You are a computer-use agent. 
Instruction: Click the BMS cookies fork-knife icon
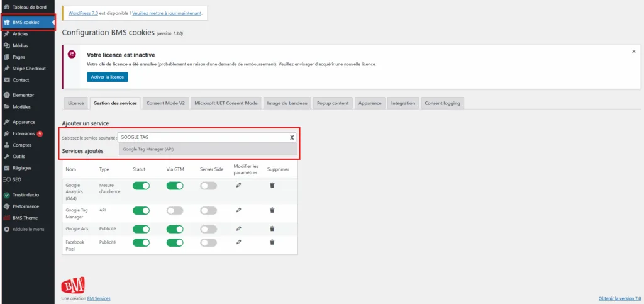click(x=6, y=22)
